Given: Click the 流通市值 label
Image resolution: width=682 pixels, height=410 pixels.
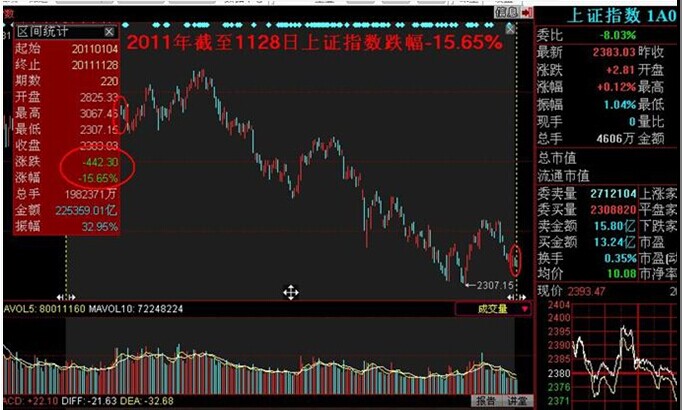Looking at the screenshot, I should (x=563, y=176).
